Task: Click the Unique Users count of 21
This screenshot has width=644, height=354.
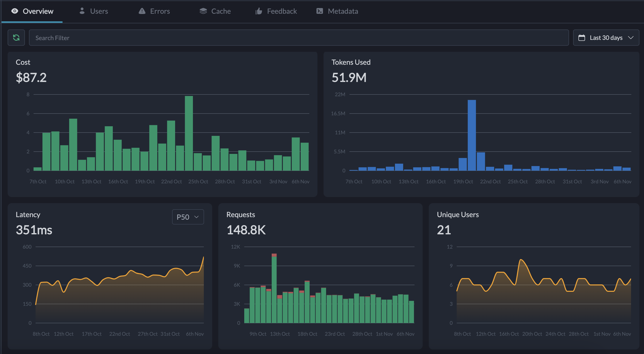Action: coord(443,230)
